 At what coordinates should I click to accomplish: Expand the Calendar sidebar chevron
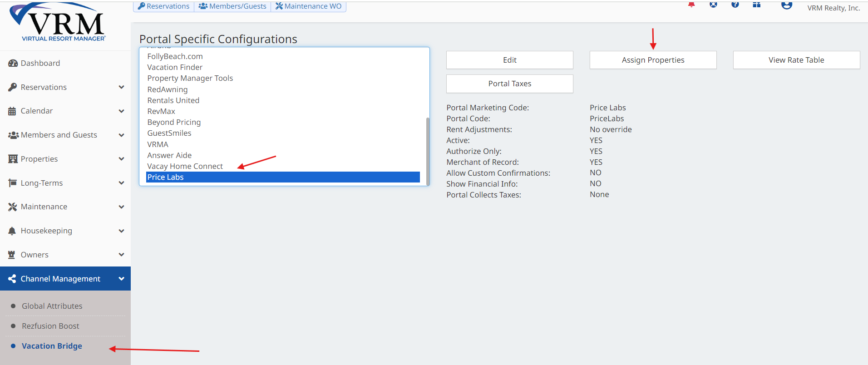(121, 111)
